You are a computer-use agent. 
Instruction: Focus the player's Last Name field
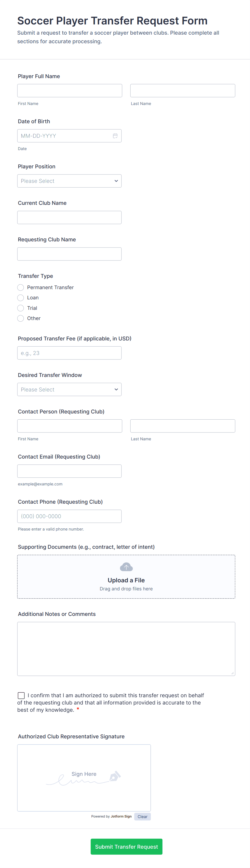(183, 91)
